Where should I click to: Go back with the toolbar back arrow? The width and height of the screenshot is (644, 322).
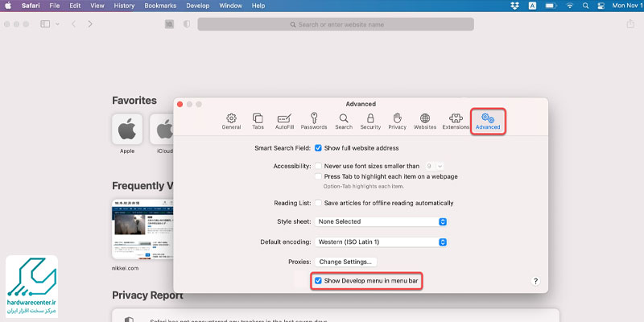73,24
